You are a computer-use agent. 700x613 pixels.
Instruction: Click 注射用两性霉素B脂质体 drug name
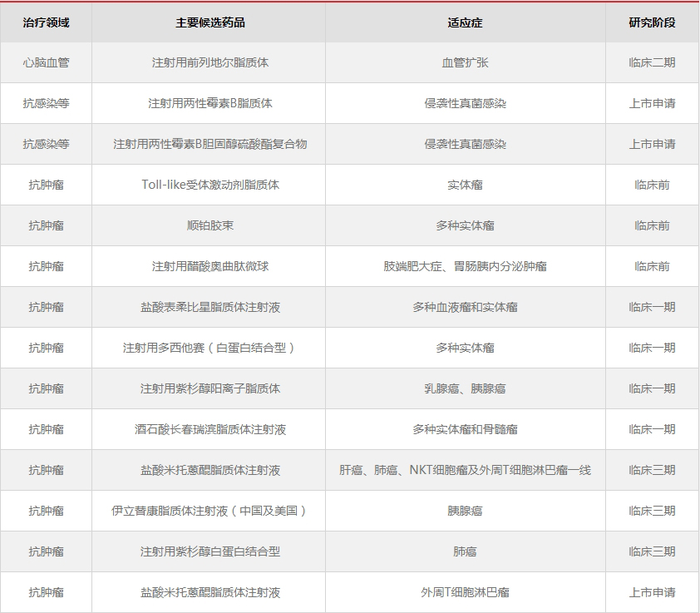pos(210,103)
